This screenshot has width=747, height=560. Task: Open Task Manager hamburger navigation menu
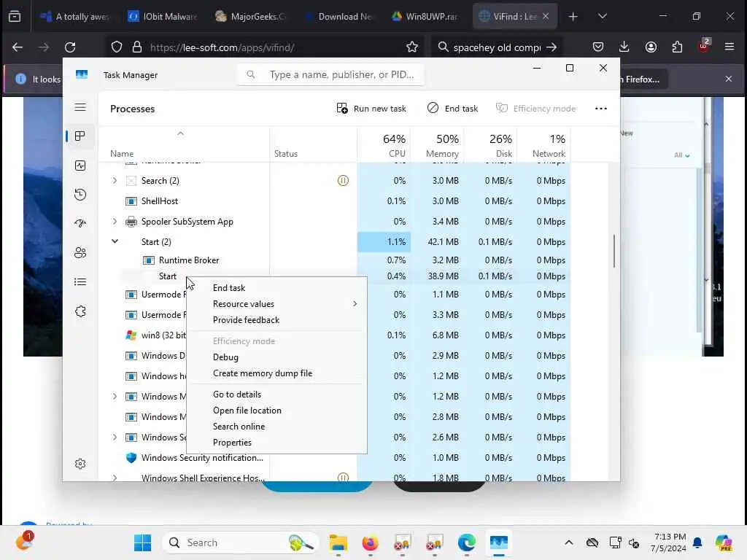(80, 108)
